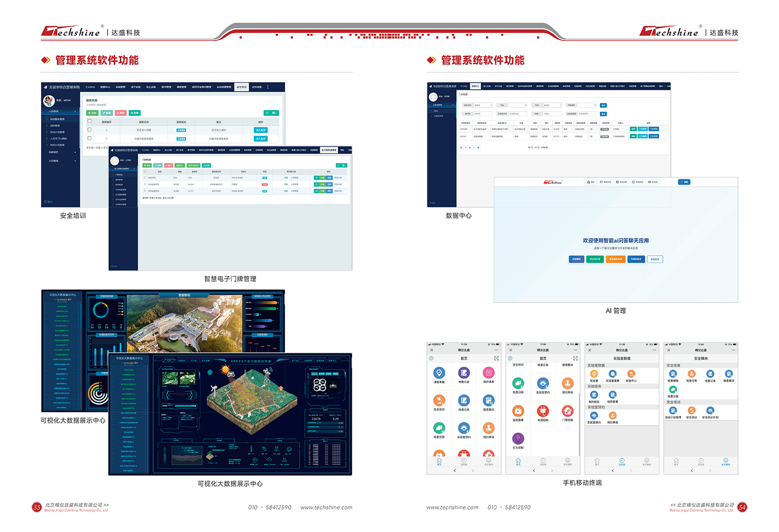Select radio of 门牌列表 row with red badge
The image size is (779, 532).
point(145,184)
